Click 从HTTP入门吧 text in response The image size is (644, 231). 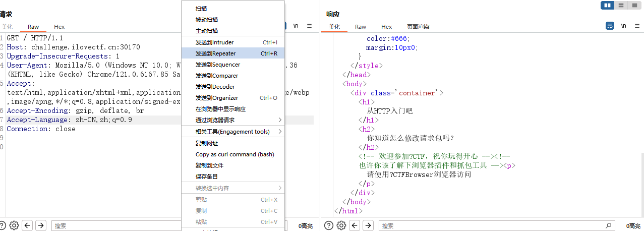point(390,111)
